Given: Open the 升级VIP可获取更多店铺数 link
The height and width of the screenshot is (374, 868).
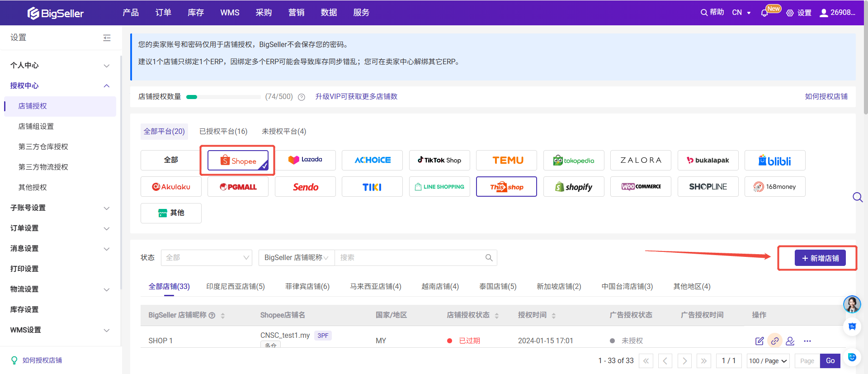Looking at the screenshot, I should [x=356, y=97].
